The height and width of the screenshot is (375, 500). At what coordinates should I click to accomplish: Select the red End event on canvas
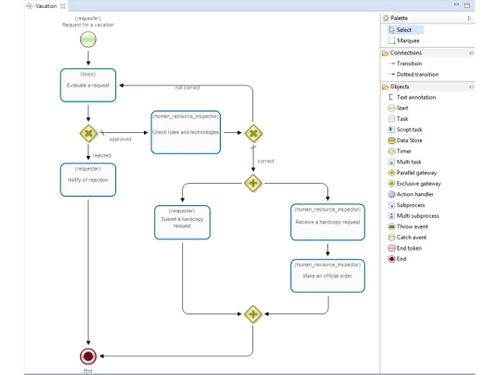[88, 356]
